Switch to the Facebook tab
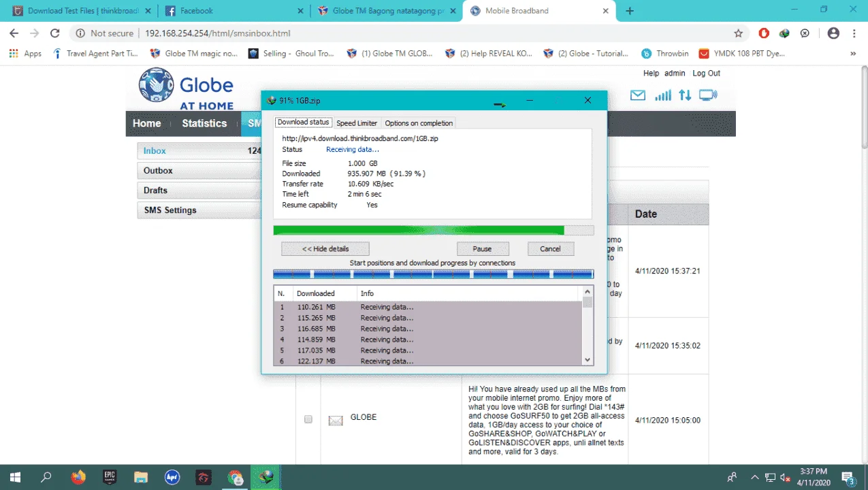Viewport: 868px width, 490px height. pos(234,11)
